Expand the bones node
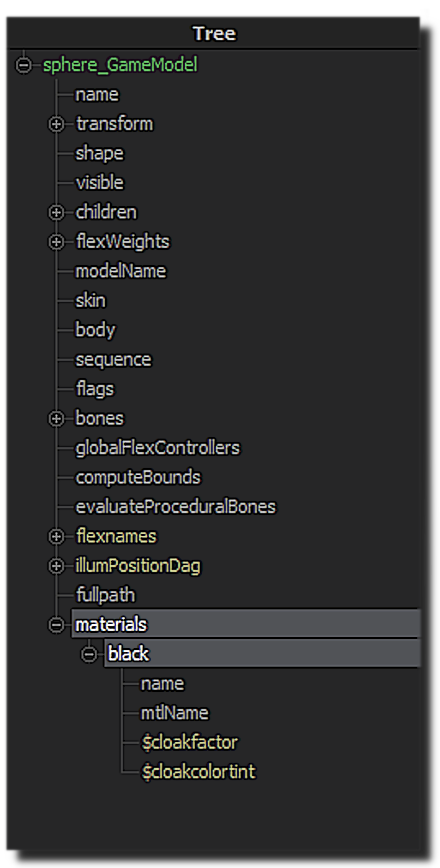This screenshot has width=440, height=868. 56,418
